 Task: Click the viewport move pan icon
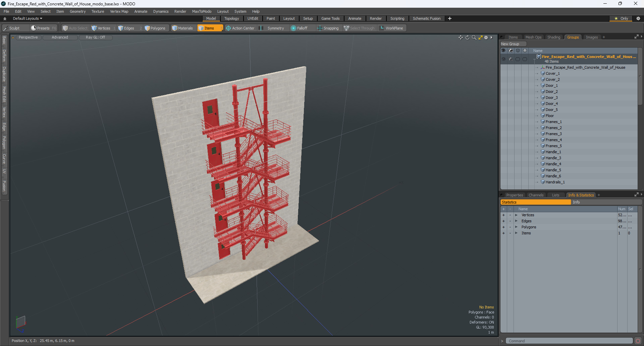pyautogui.click(x=461, y=38)
